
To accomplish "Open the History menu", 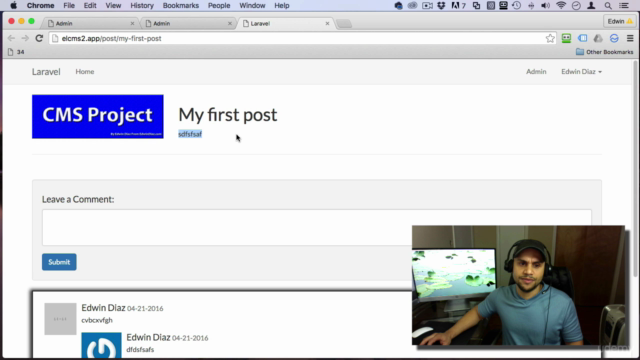I will [x=142, y=5].
